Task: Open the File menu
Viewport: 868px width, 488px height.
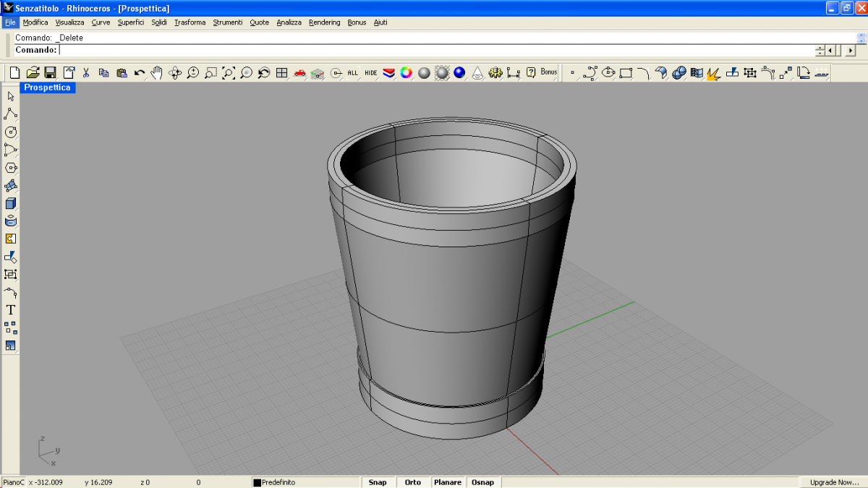Action: 10,22
